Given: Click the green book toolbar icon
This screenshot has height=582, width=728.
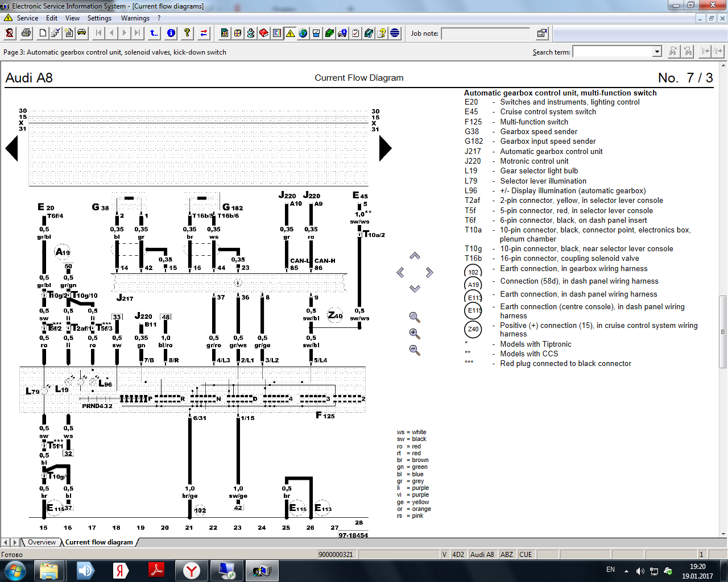Looking at the screenshot, I should [329, 33].
